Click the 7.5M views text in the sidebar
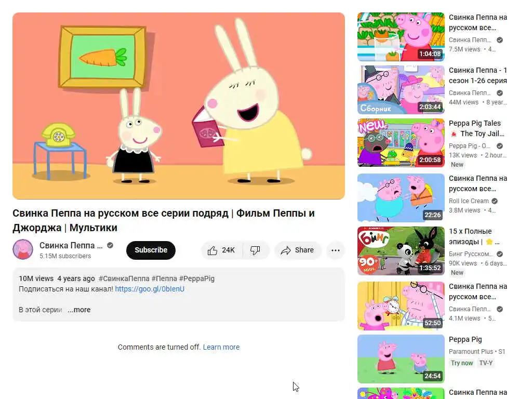The width and height of the screenshot is (532, 399). tap(464, 49)
